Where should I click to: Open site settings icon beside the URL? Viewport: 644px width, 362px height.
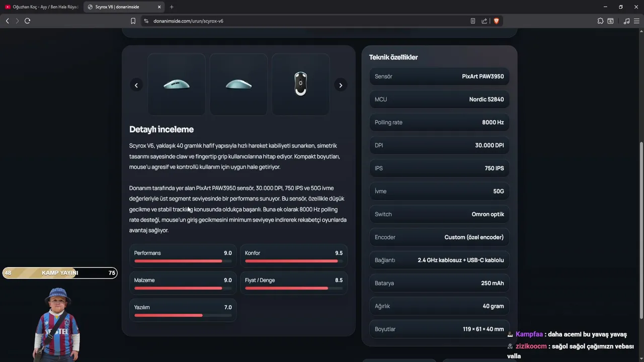click(146, 21)
